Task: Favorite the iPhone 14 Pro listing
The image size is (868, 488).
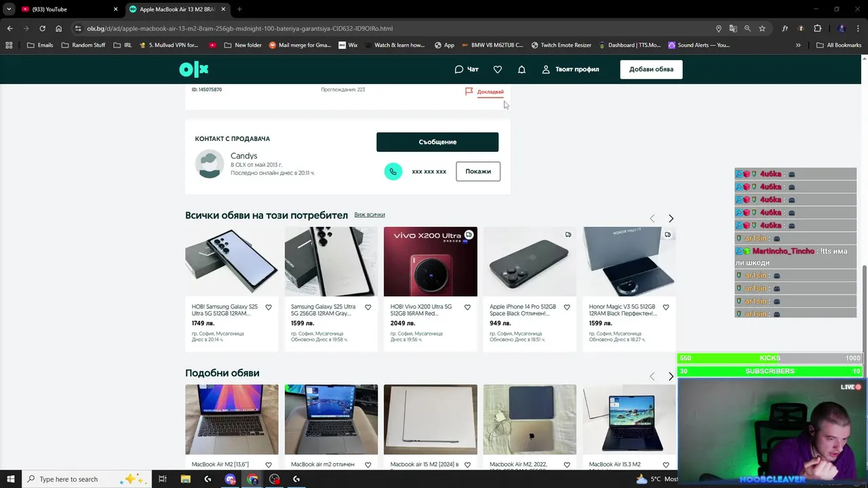Action: [x=567, y=307]
